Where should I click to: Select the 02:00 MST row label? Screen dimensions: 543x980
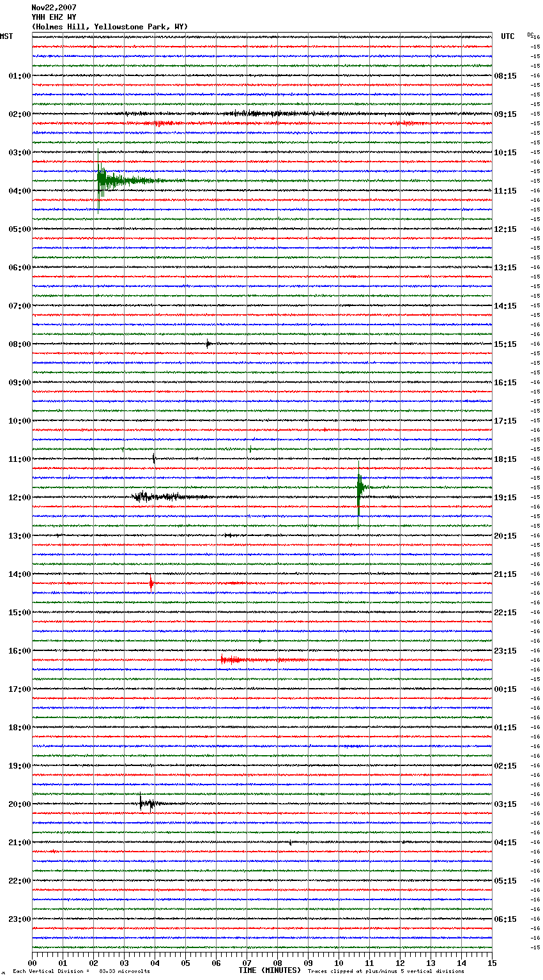pos(20,114)
